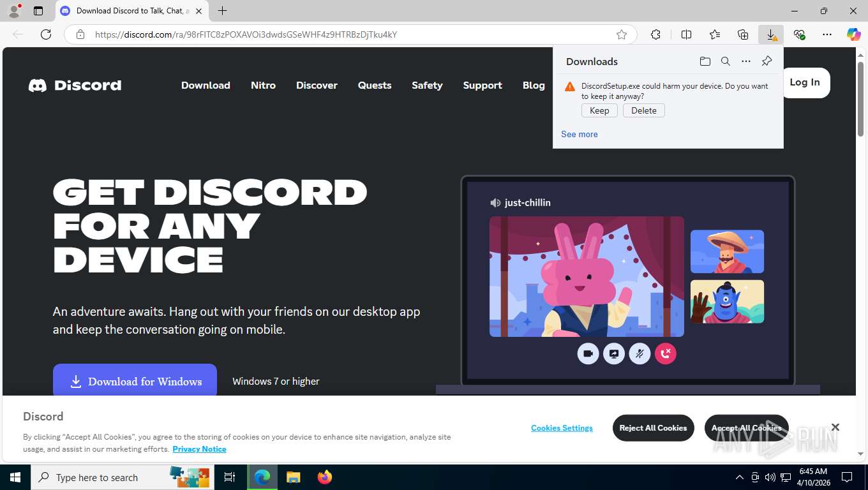Show hidden tray icons chevron
This screenshot has height=490, width=868.
coord(740,477)
